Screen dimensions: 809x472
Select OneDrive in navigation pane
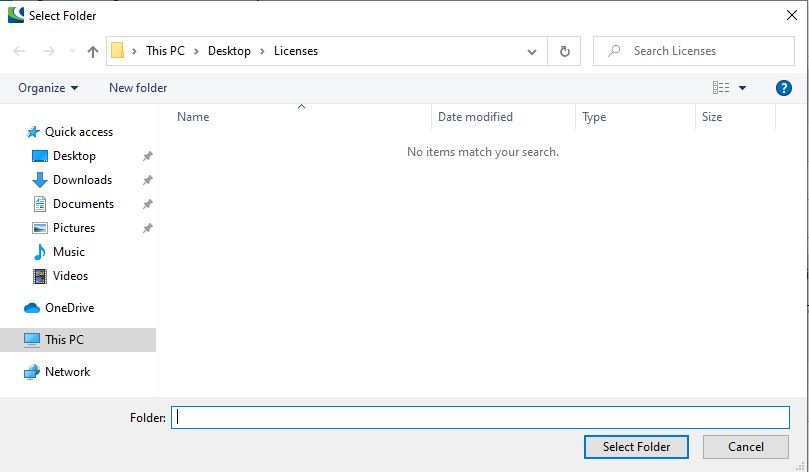coord(69,308)
